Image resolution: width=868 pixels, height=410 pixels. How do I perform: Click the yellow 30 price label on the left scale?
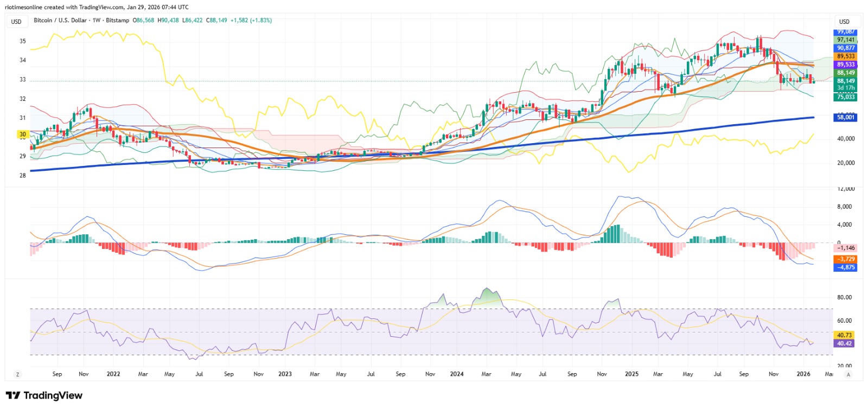point(22,134)
